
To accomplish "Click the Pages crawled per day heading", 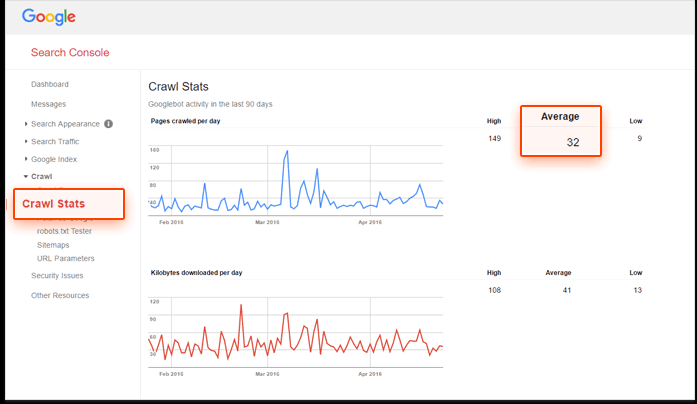I will point(185,121).
